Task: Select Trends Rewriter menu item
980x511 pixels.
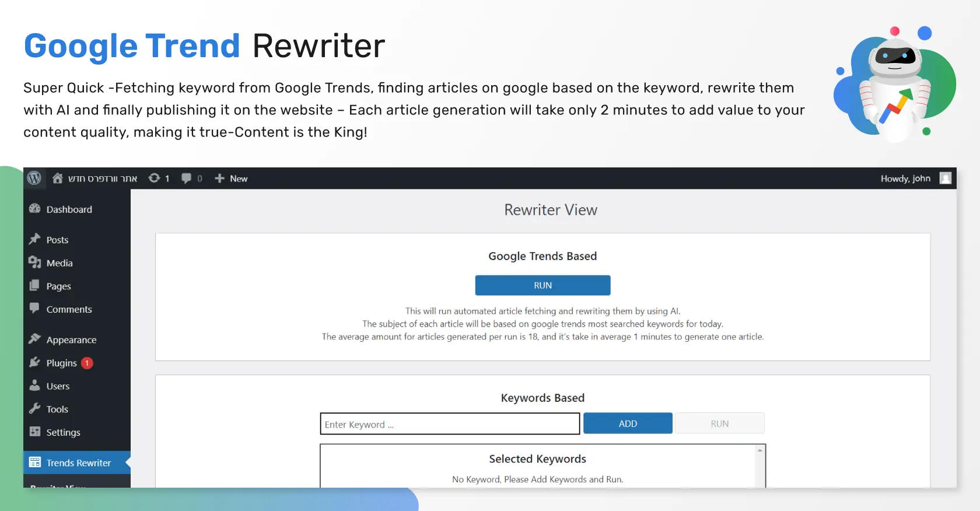Action: (x=77, y=463)
